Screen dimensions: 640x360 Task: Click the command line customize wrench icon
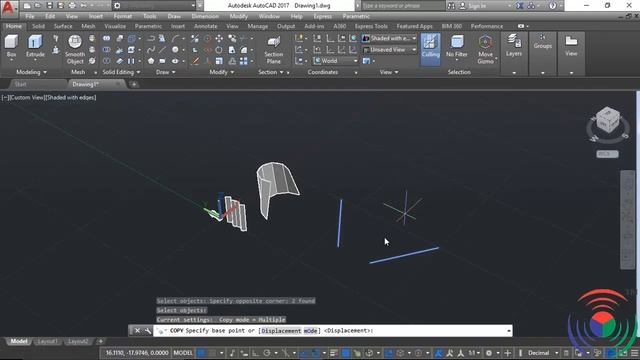(x=148, y=331)
